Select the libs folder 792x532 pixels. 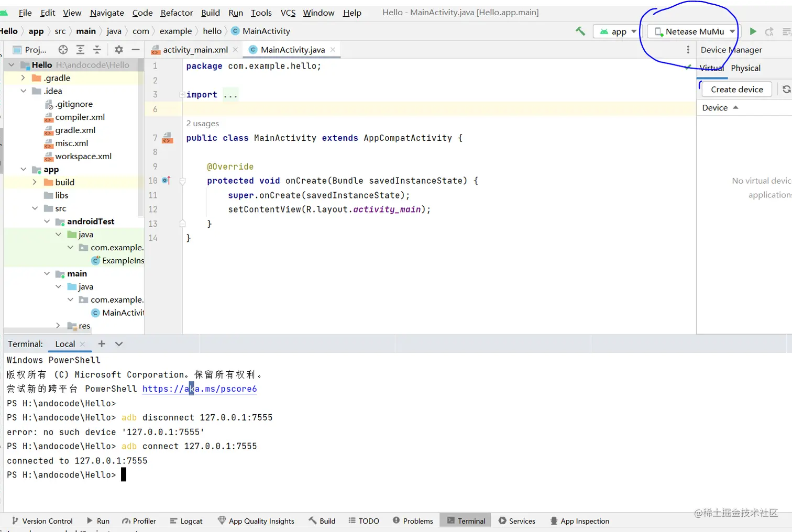click(56, 195)
